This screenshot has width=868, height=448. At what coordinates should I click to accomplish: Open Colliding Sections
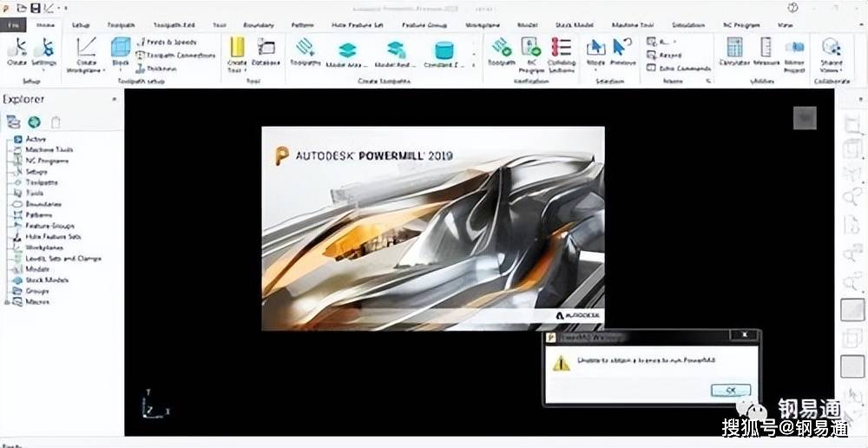(561, 55)
